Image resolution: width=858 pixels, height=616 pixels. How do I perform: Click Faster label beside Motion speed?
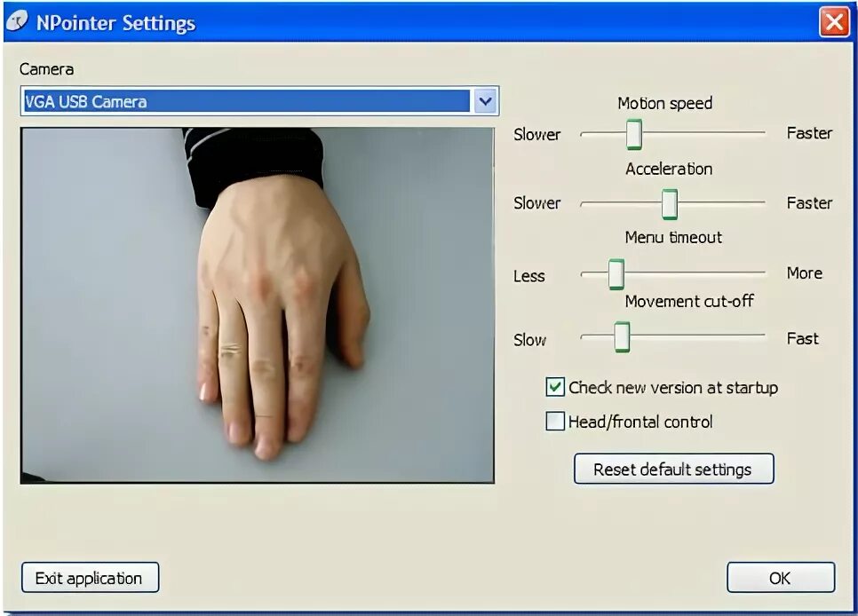tap(809, 133)
